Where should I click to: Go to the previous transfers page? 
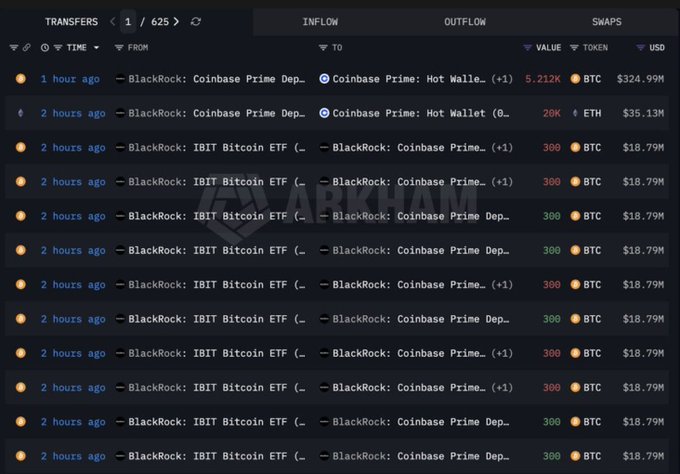(x=113, y=22)
